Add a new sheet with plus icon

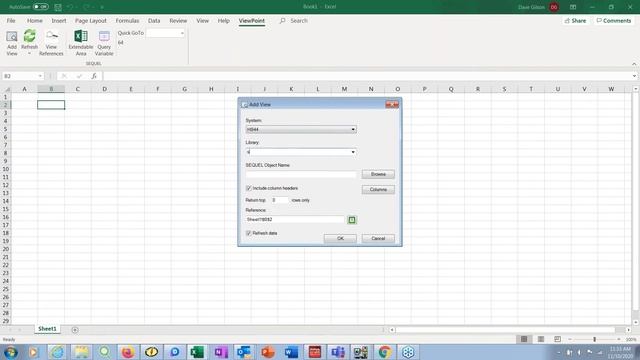[75, 330]
